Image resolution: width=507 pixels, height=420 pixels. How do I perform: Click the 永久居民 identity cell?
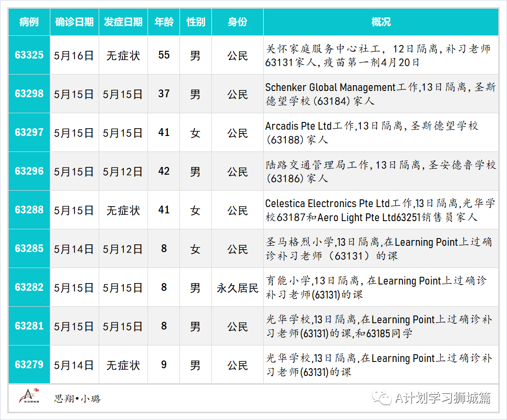237,288
